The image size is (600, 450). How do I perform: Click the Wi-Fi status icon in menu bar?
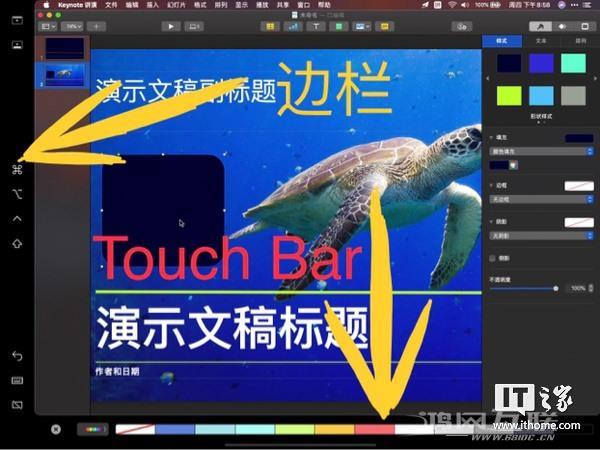coord(452,5)
